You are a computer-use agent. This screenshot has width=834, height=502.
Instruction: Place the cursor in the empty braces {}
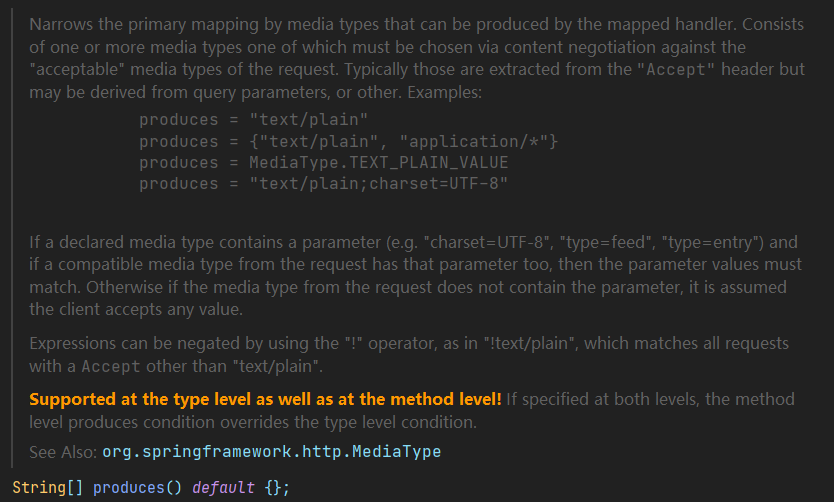coord(274,488)
